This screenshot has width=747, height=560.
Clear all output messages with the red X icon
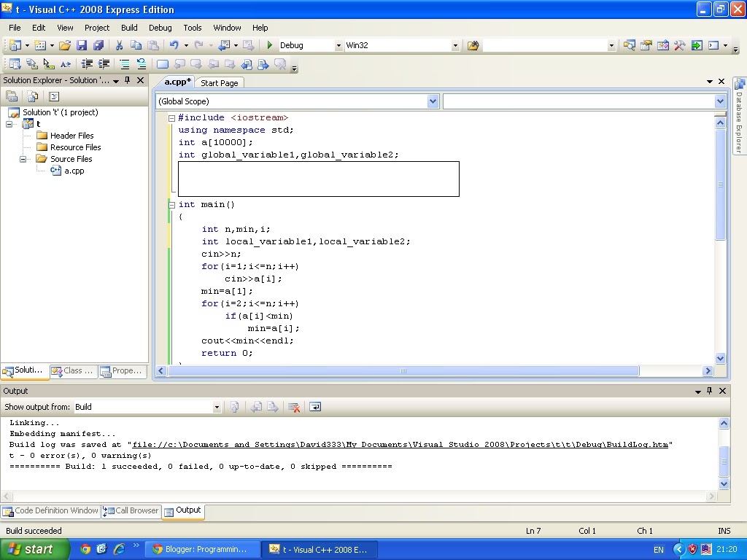(294, 407)
